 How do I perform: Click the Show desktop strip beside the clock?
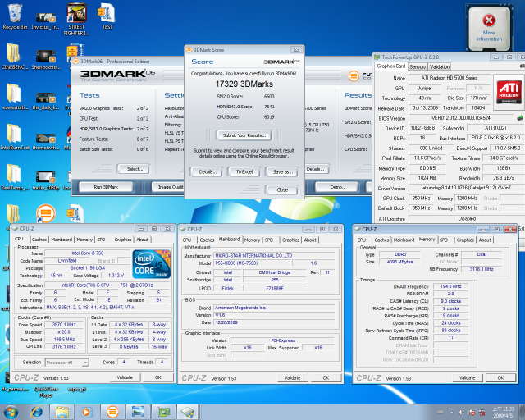pos(522,412)
